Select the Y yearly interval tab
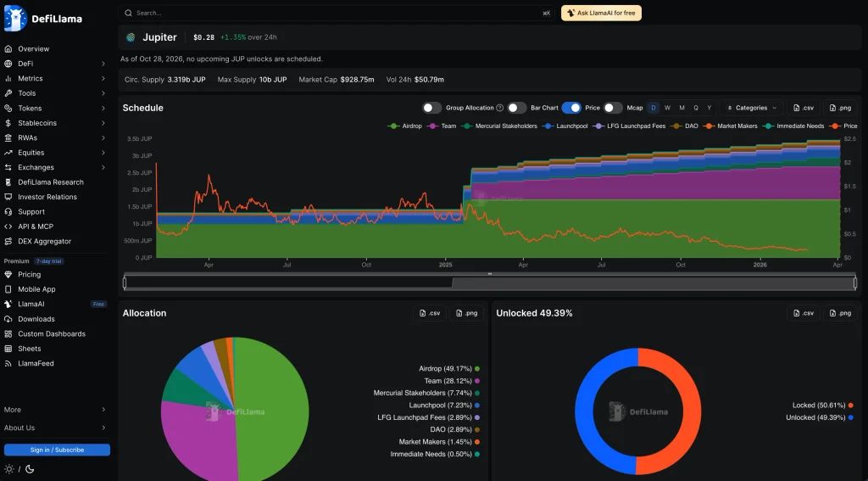 tap(709, 108)
